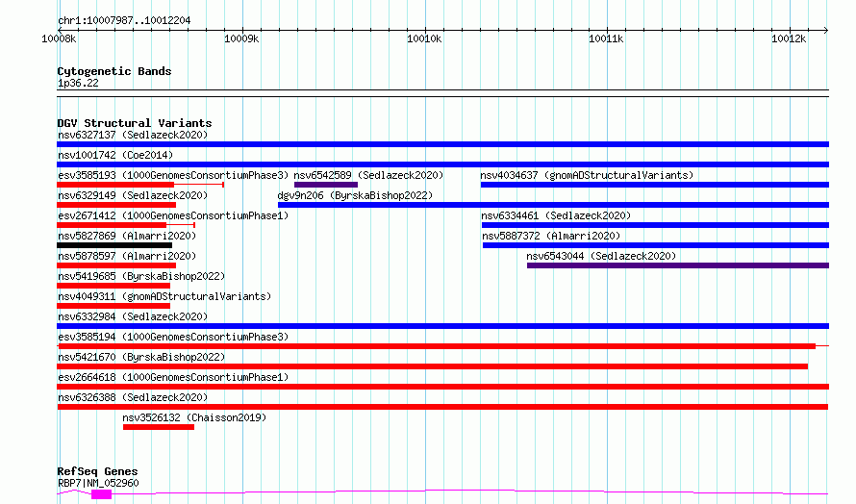Open nsv6326388 (Sedlazeck2020) variant label
The height and width of the screenshot is (504, 856).
(133, 397)
